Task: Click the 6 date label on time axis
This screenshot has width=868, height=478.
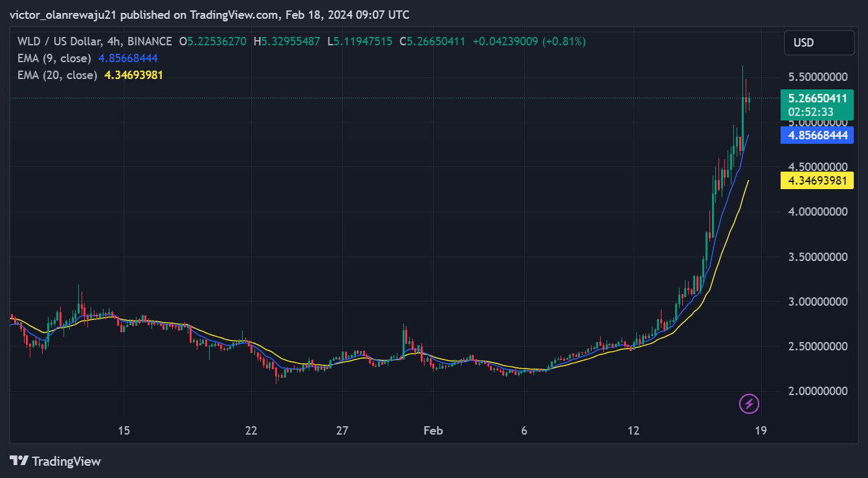Action: [x=524, y=431]
